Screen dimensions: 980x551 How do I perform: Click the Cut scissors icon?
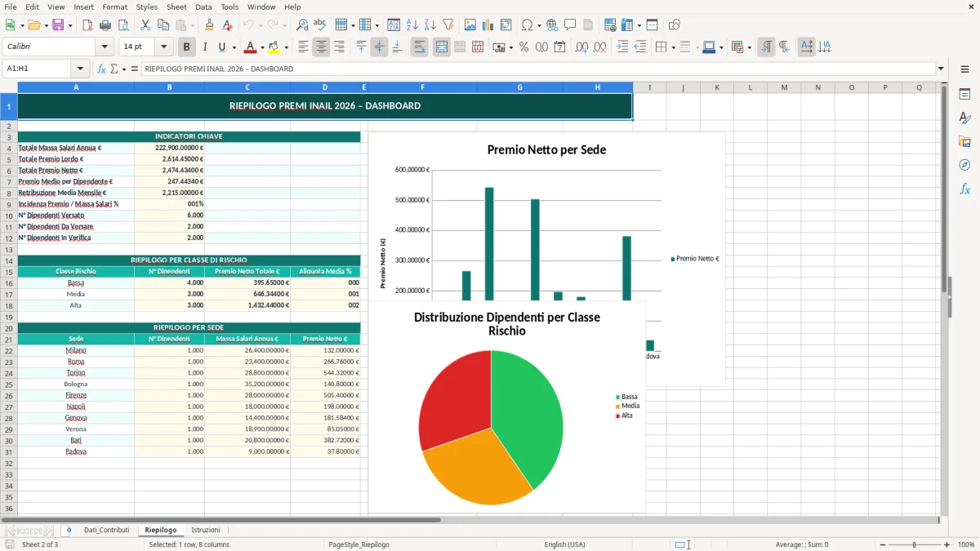[x=145, y=25]
